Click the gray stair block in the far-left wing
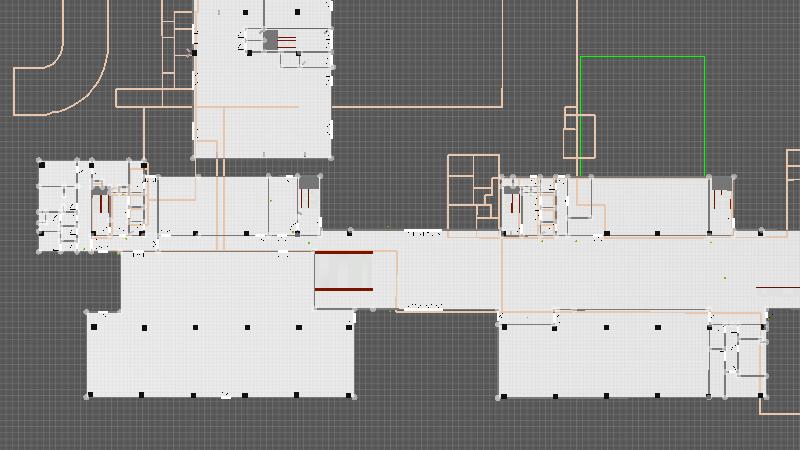This screenshot has width=800, height=450. (100, 185)
